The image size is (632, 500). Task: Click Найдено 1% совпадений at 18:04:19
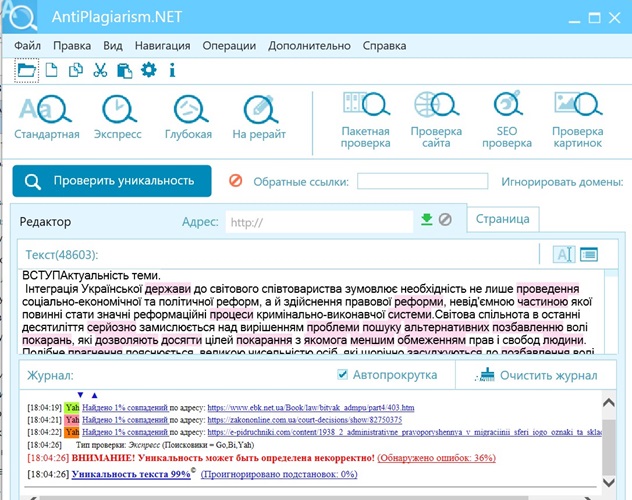[125, 408]
